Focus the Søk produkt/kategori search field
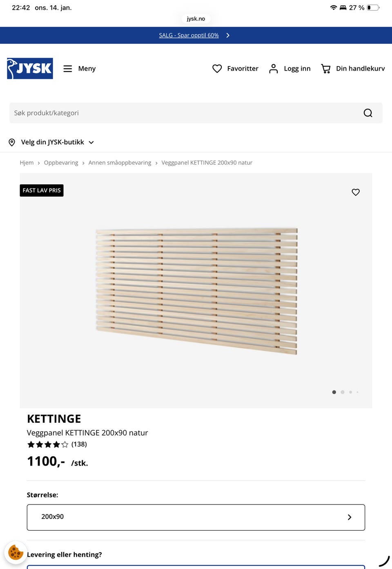 (x=184, y=113)
